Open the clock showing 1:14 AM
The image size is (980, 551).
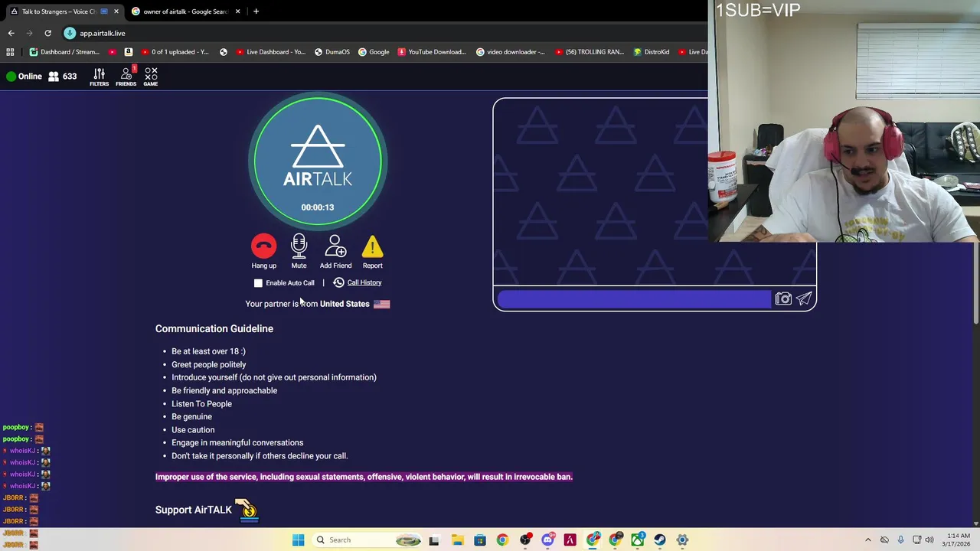[x=958, y=540]
